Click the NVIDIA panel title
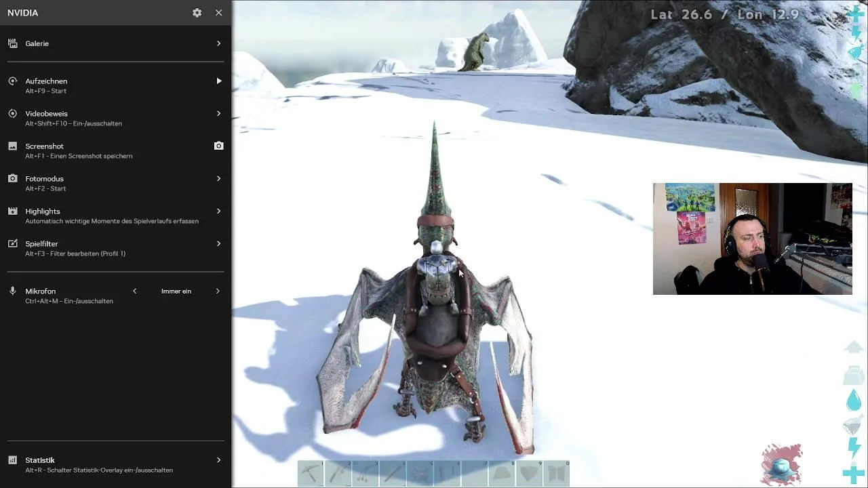868x488 pixels. tap(23, 13)
